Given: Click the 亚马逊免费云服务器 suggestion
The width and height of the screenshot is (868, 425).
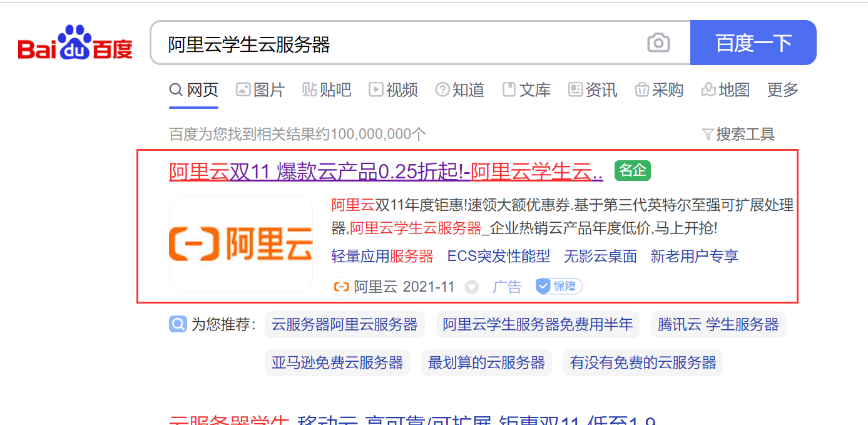Looking at the screenshot, I should (337, 362).
